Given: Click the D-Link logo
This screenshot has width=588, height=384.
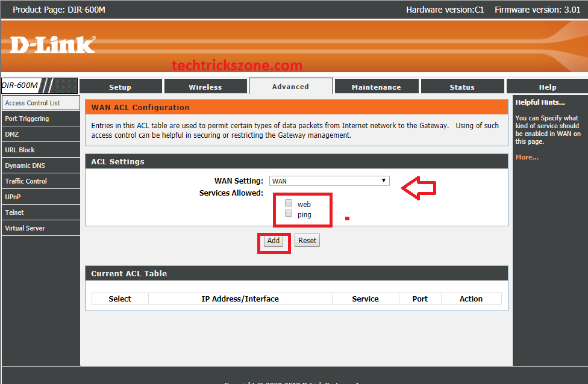Looking at the screenshot, I should [52, 45].
